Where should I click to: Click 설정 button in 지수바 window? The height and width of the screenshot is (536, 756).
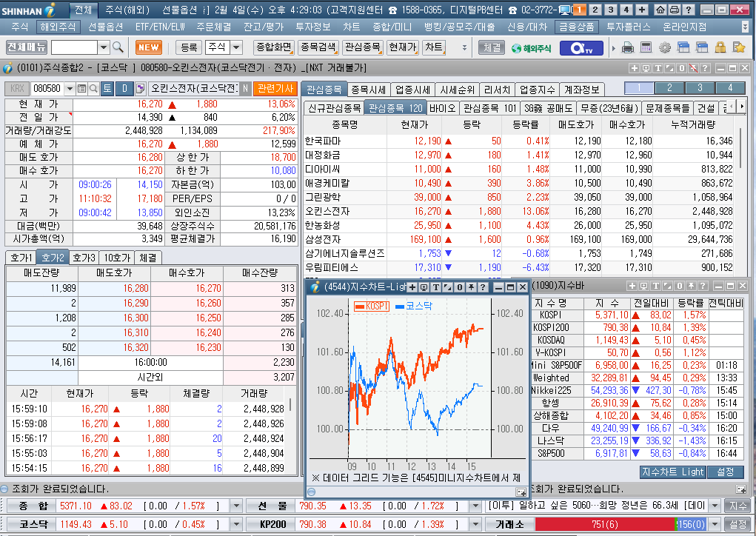(x=725, y=472)
